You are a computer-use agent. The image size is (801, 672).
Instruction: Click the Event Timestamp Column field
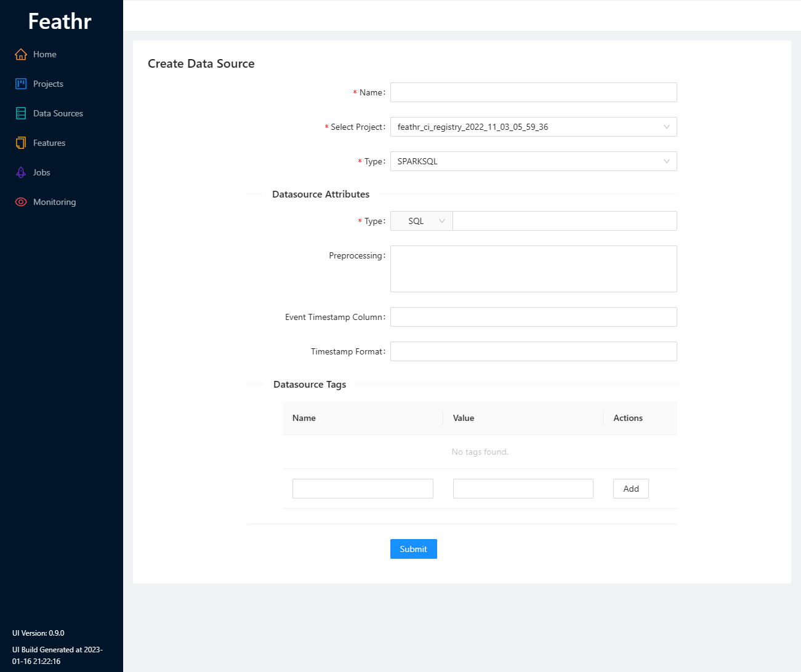[534, 317]
